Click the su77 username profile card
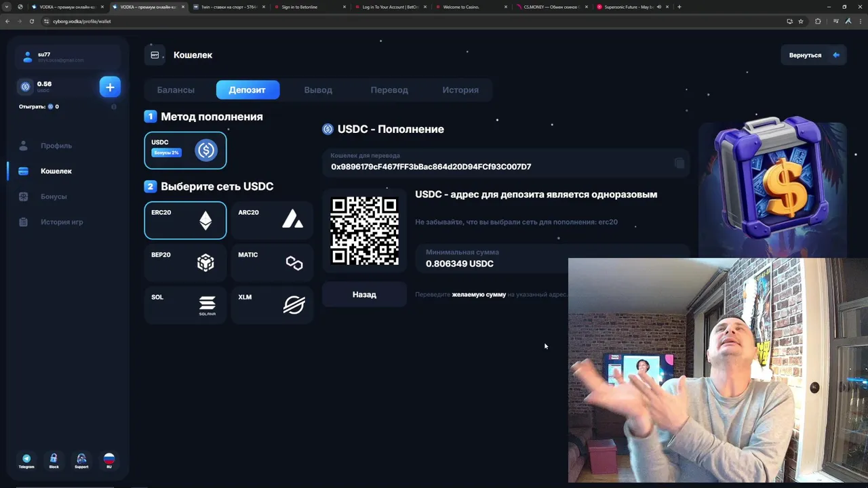 [68, 57]
